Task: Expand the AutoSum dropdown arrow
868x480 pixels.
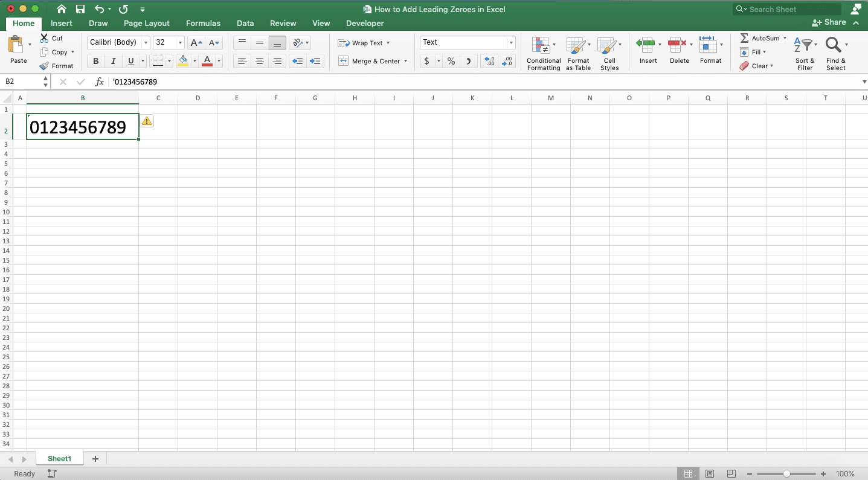Action: pyautogui.click(x=785, y=38)
